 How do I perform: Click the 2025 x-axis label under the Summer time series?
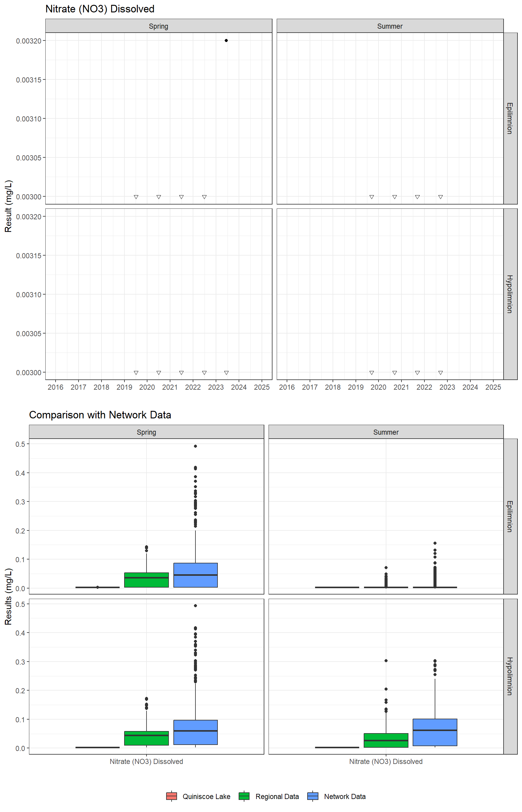493,387
